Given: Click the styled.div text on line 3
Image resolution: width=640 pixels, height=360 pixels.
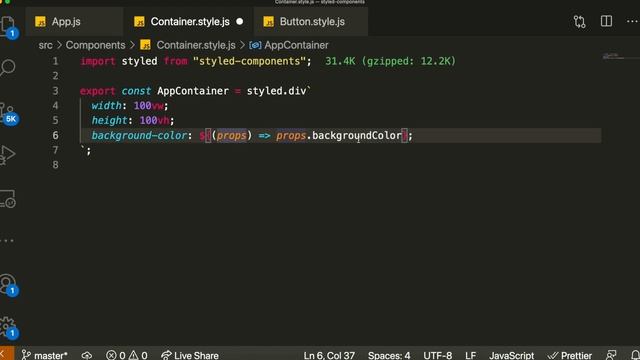Looking at the screenshot, I should pos(276,91).
